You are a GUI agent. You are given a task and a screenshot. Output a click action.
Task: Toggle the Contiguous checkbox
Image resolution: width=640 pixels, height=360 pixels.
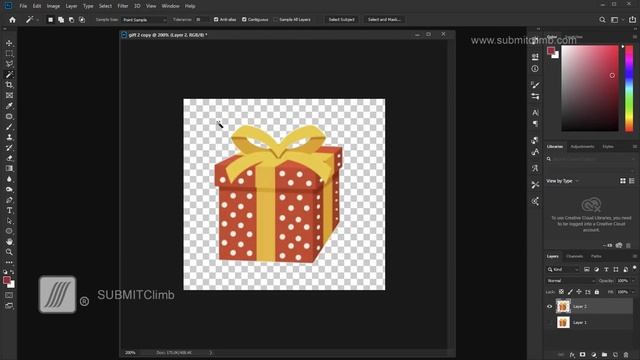[244, 20]
